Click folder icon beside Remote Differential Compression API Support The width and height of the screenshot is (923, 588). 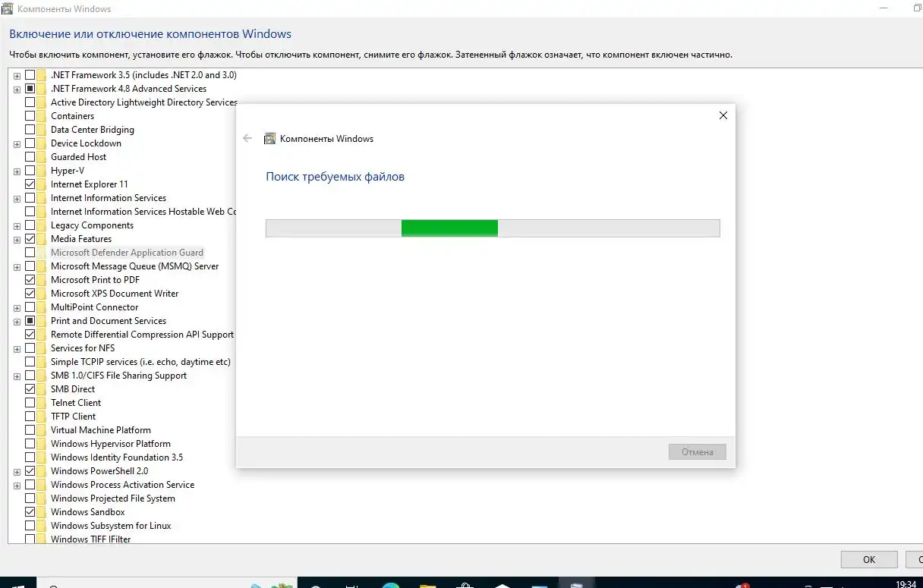click(x=43, y=335)
